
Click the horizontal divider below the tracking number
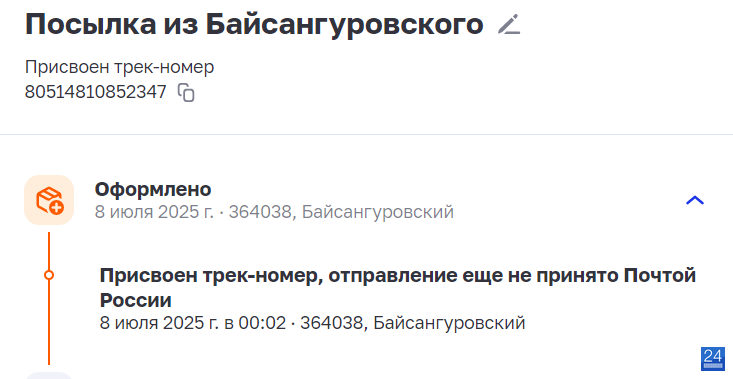366,135
